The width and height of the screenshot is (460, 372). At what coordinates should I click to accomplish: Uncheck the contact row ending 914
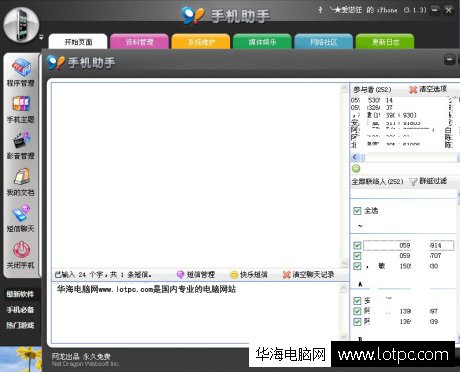(x=357, y=245)
